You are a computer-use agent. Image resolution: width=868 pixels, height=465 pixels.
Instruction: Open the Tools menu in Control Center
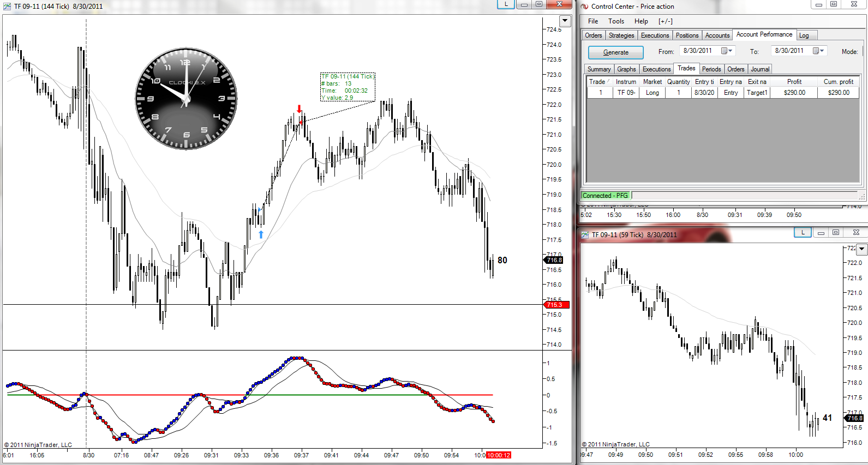coord(616,21)
